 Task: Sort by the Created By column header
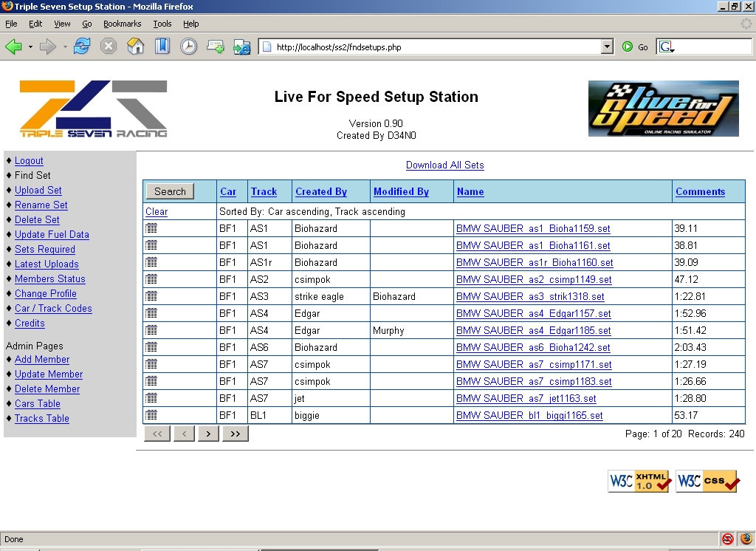coord(321,191)
